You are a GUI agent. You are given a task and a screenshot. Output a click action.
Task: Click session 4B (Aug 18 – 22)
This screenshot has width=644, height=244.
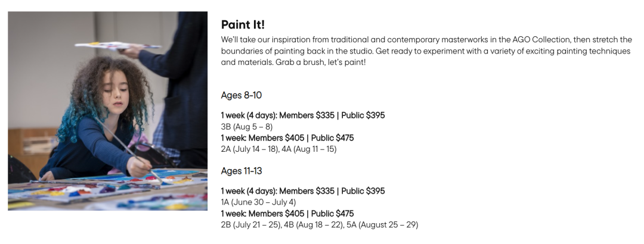[x=313, y=225]
